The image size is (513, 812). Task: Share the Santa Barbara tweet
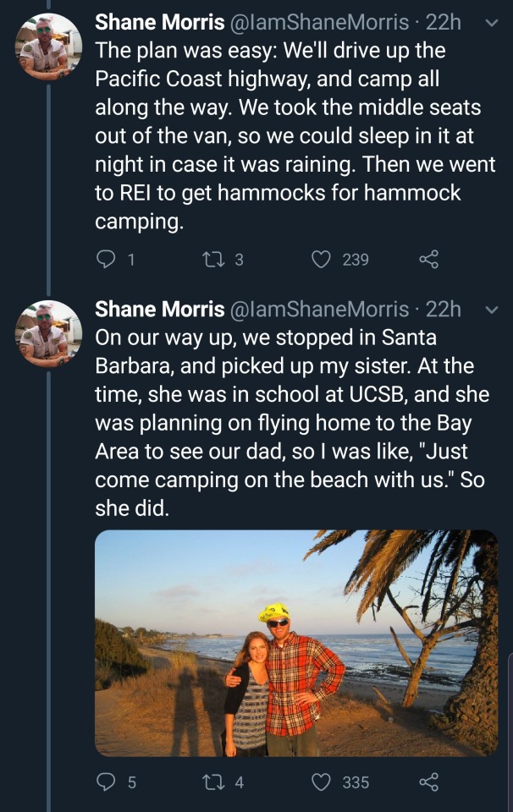[x=429, y=782]
